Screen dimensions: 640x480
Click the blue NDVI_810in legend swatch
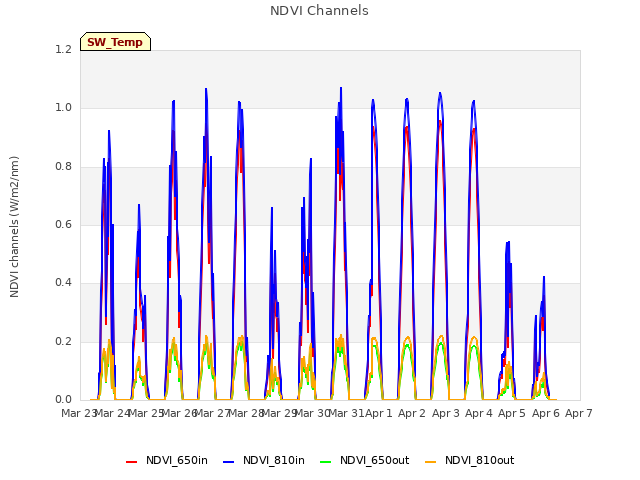coord(229,462)
